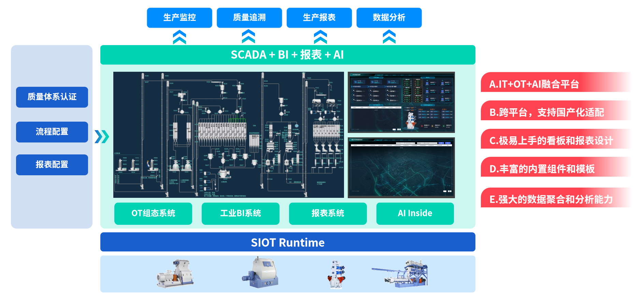Click up arrows beneath 数据分析
Image resolution: width=644 pixels, height=301 pixels.
389,37
